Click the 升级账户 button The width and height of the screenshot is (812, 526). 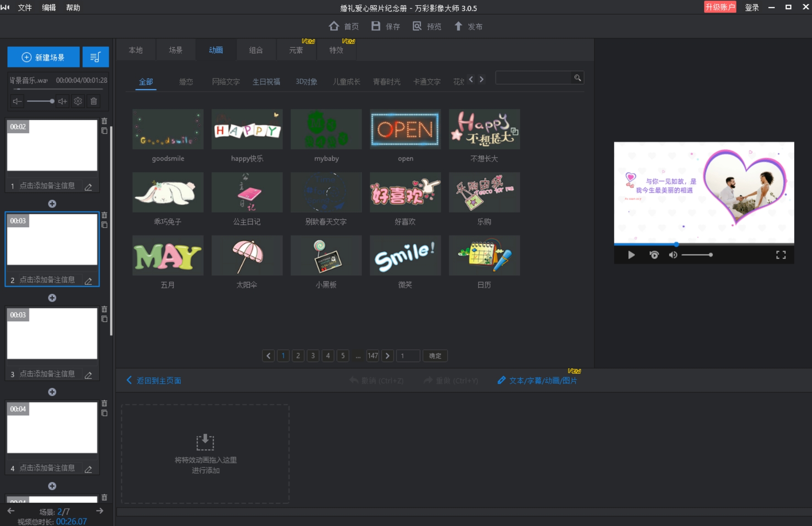(x=720, y=7)
